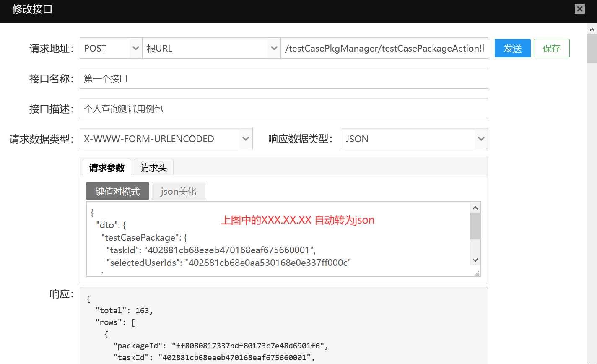Edit the 接口描述 field 个人查询测试用例包
597x364 pixels.
tap(284, 109)
